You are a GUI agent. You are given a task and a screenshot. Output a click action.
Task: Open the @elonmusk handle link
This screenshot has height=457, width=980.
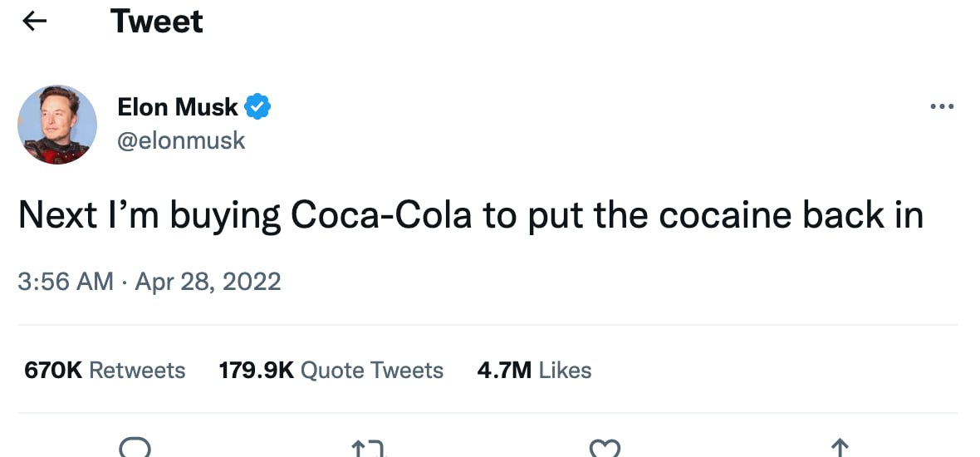181,140
